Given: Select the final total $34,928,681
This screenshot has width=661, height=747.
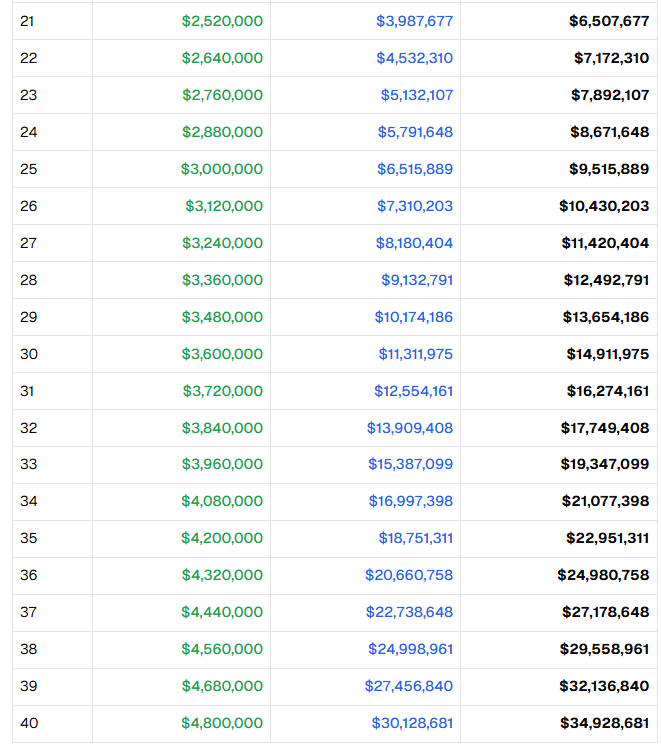Looking at the screenshot, I should (x=604, y=723).
